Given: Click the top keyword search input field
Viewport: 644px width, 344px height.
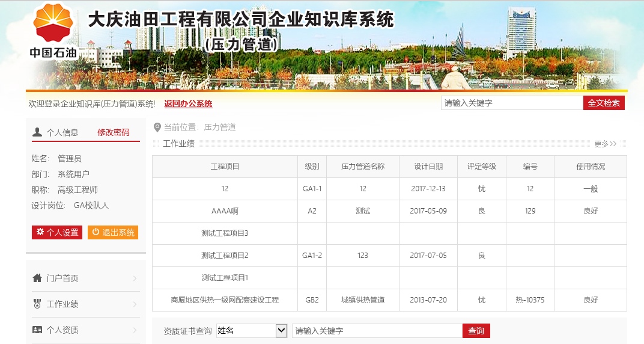Looking at the screenshot, I should click(511, 103).
